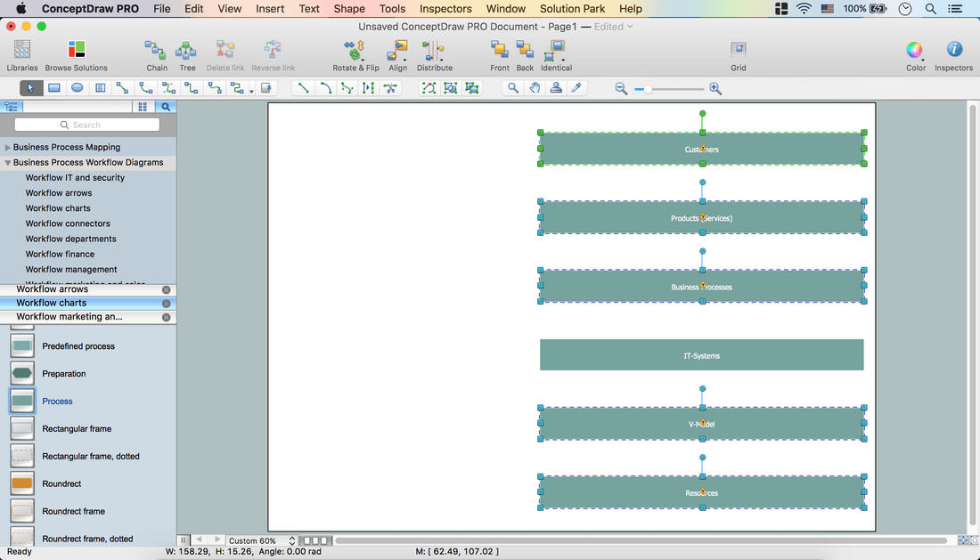Choose the Rectangular frame shape
The width and height of the screenshot is (980, 560).
click(x=61, y=428)
